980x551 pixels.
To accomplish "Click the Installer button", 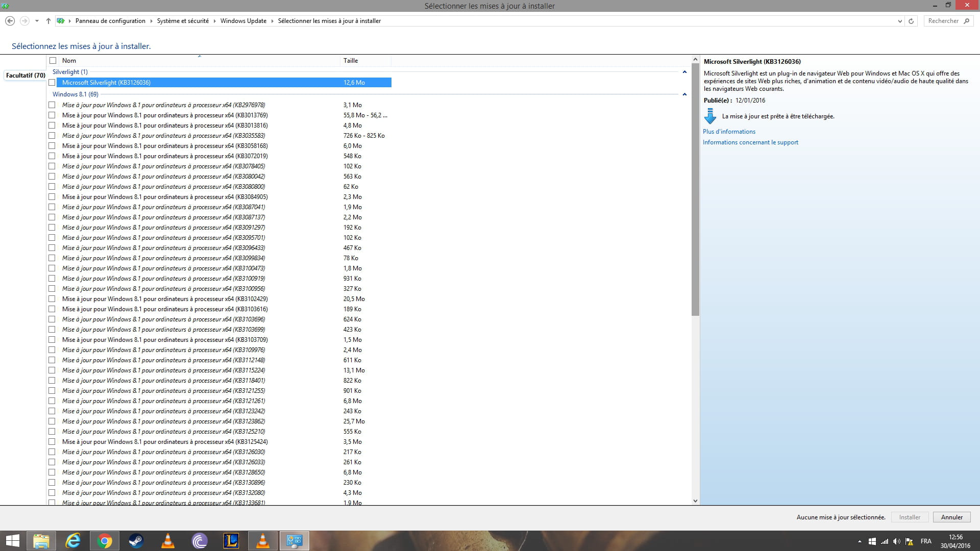I will click(x=910, y=517).
